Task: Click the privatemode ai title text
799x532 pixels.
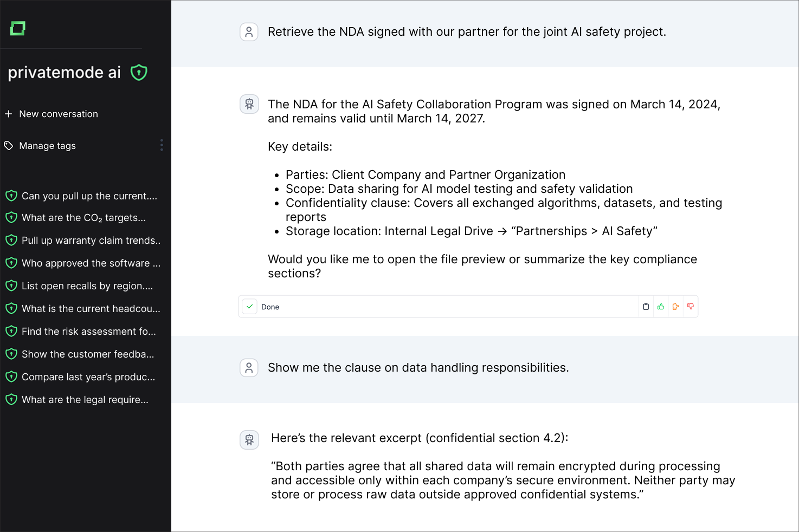Action: coord(65,73)
